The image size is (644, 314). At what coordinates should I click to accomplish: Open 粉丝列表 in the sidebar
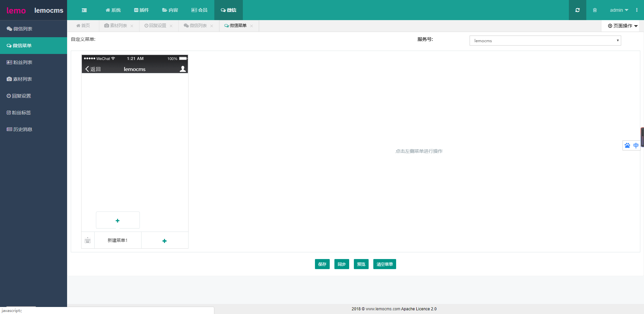[x=22, y=62]
